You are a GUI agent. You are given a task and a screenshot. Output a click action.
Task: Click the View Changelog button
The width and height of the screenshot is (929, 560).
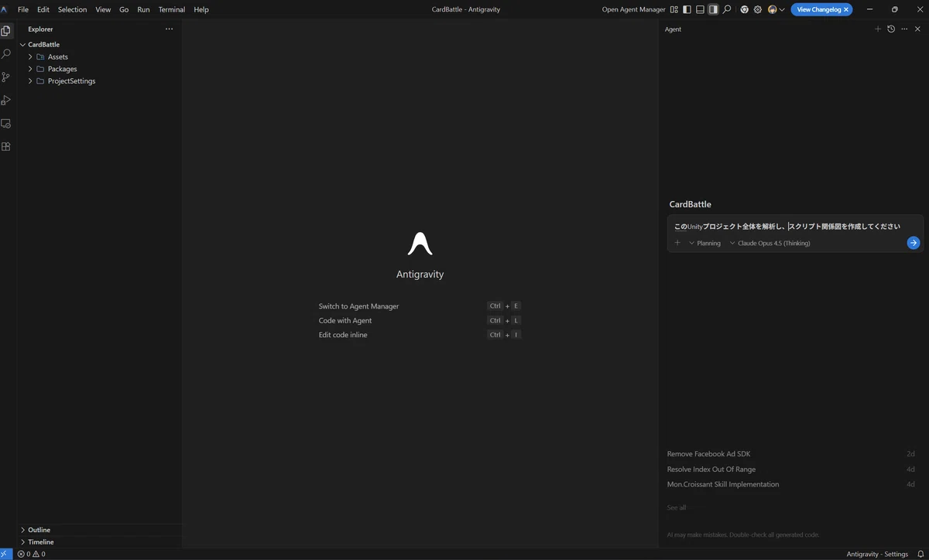(x=819, y=9)
